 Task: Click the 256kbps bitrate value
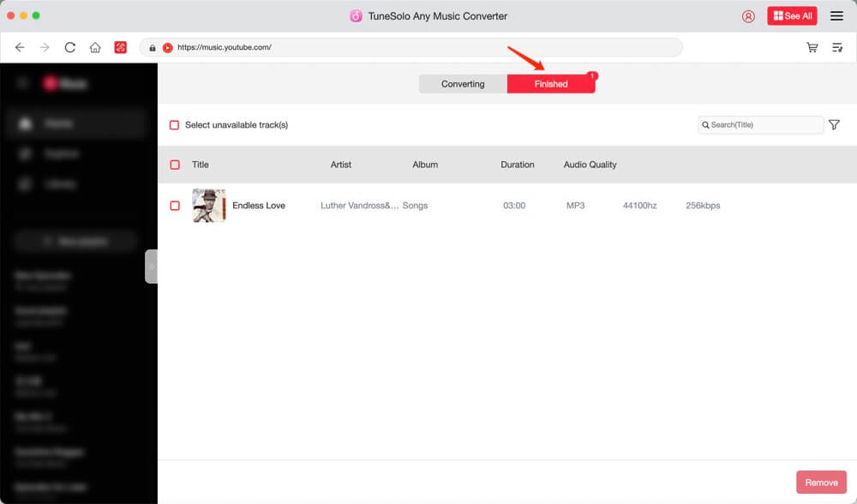tap(703, 206)
